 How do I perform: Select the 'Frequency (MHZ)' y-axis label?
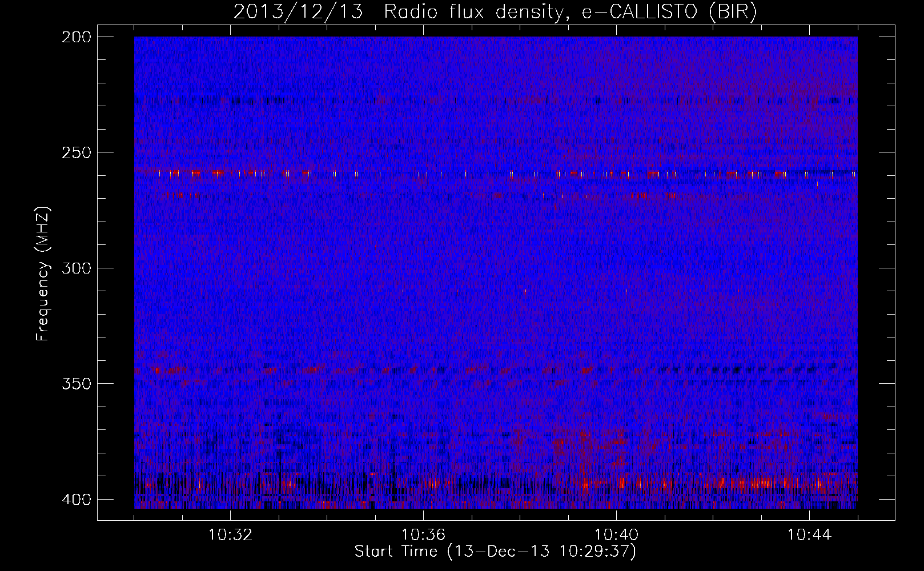(x=43, y=274)
